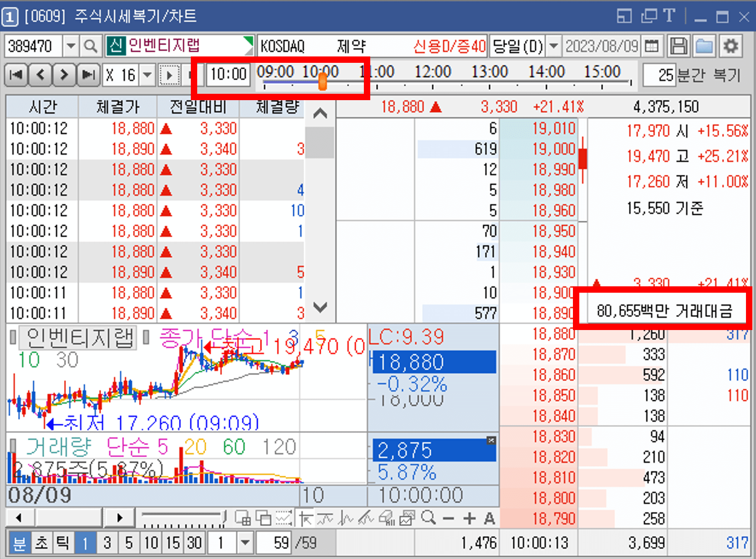Jump to end with last-frame button

(x=88, y=74)
